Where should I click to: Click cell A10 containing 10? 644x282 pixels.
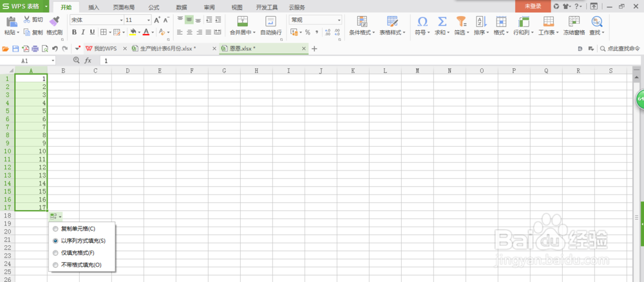31,151
